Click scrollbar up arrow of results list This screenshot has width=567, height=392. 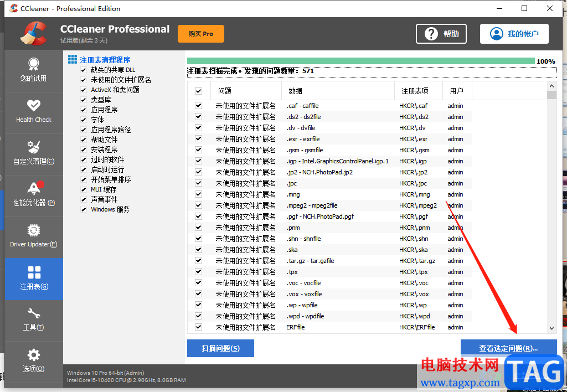pos(551,86)
